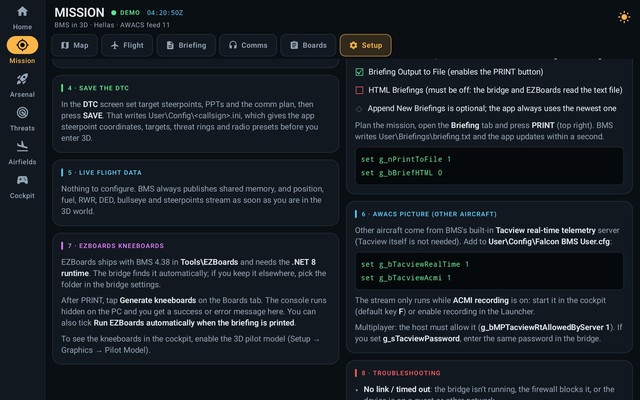
Task: Click 'User\Config\Falcon BMS User.cfg' text
Action: [549, 242]
